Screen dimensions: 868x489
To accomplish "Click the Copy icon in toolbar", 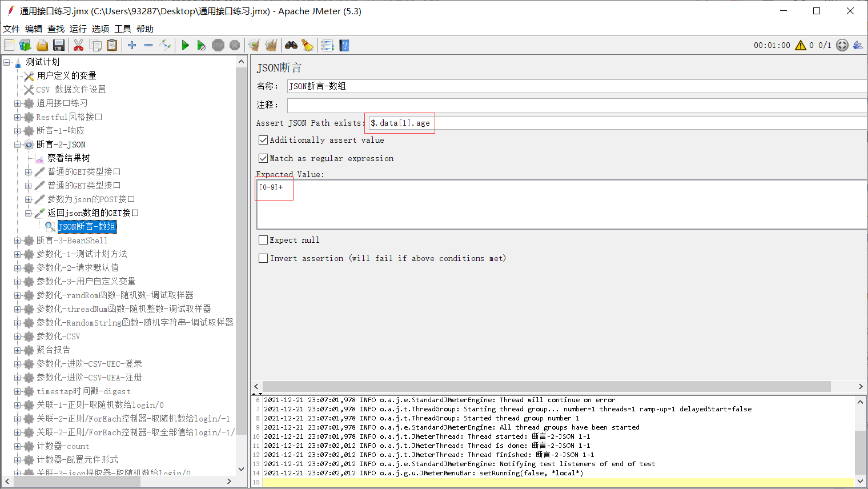I will [95, 45].
